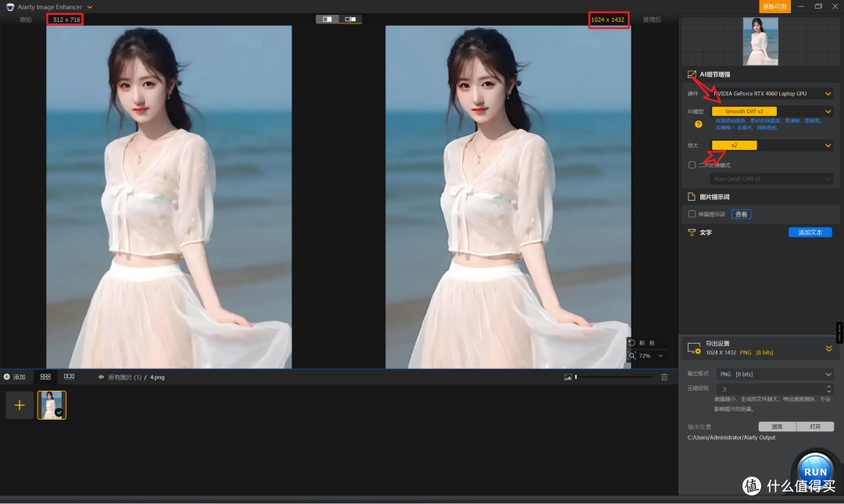Screen dimensions: 844x504
Task: Click the back arrow before 所有图片
Action: 101,377
